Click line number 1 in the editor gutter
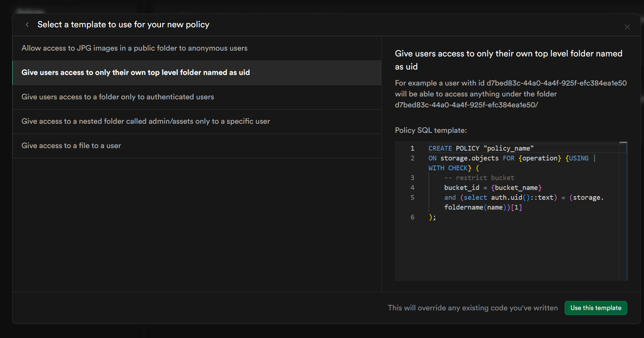The image size is (644, 338). click(412, 148)
